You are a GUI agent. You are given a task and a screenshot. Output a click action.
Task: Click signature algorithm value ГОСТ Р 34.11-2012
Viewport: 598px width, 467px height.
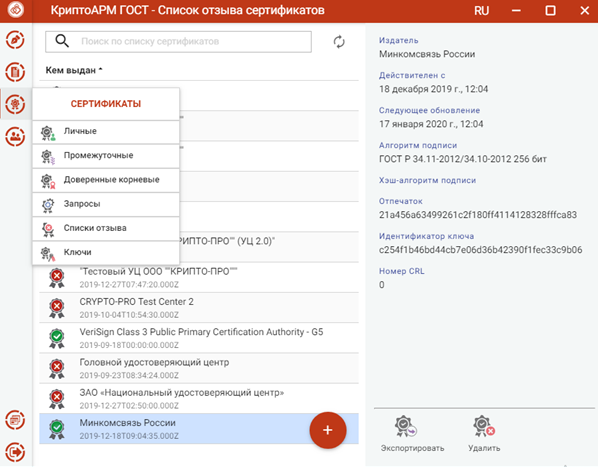pos(463,159)
